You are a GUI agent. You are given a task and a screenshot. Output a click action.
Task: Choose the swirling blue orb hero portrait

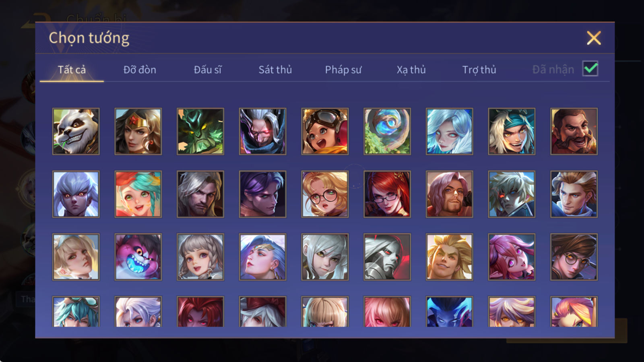coord(387,131)
